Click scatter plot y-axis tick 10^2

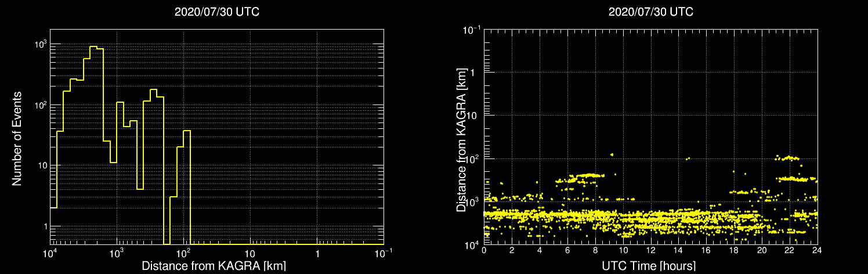(472, 158)
